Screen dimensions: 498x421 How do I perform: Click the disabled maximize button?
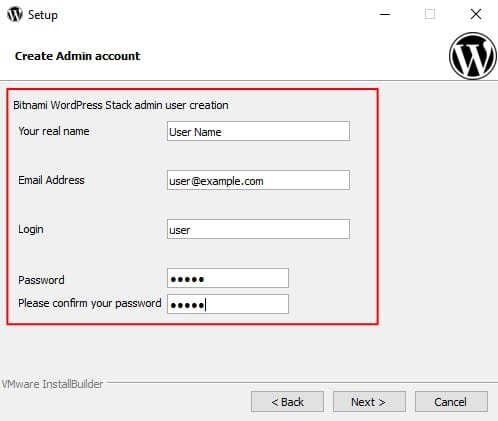pos(430,14)
